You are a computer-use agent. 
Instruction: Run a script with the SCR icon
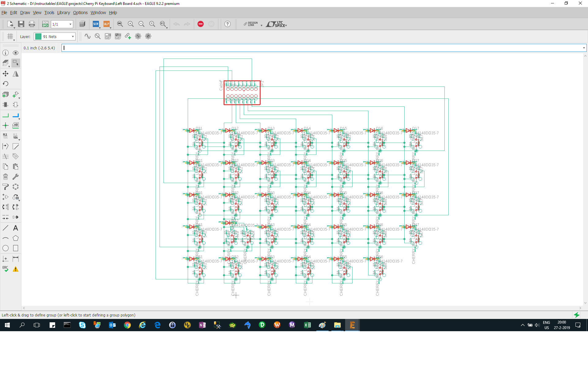[96, 24]
